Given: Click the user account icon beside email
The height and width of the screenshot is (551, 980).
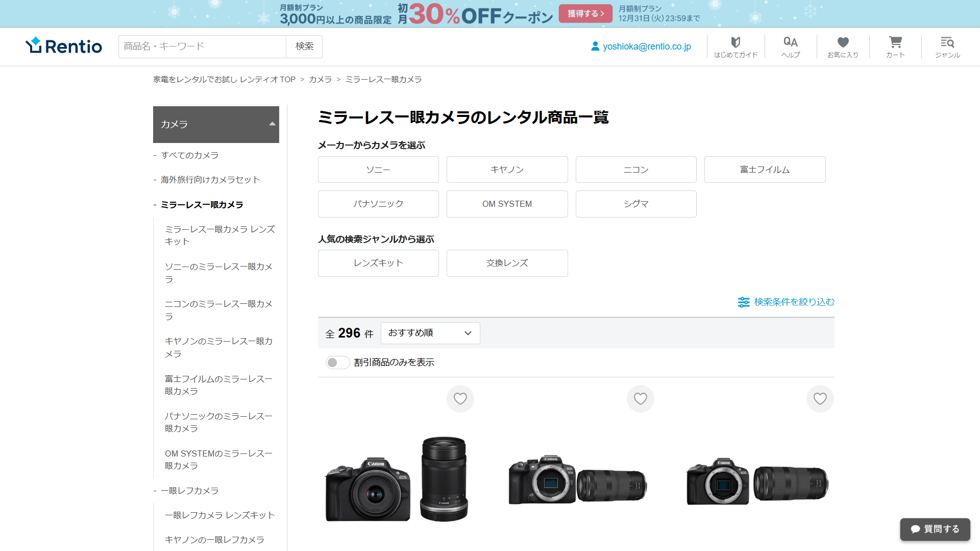Looking at the screenshot, I should (595, 46).
